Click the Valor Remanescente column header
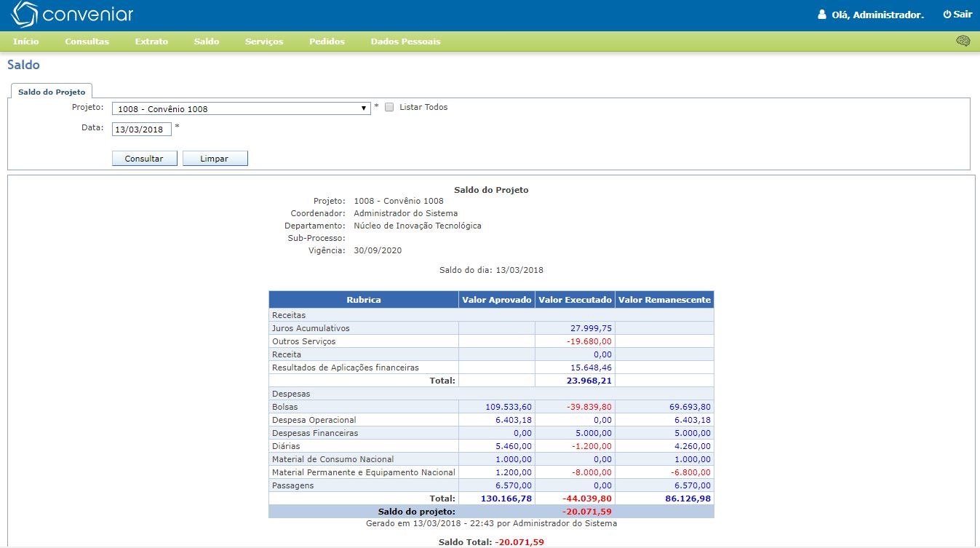This screenshot has width=980, height=548. [x=664, y=300]
